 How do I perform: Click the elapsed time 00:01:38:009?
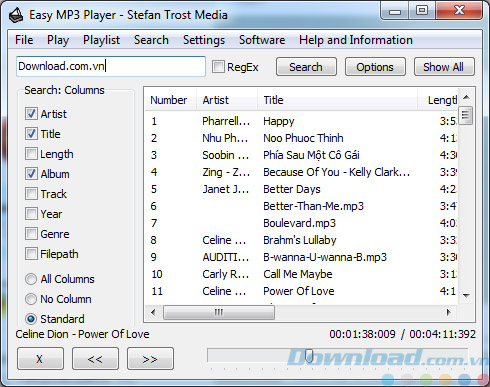pos(362,334)
